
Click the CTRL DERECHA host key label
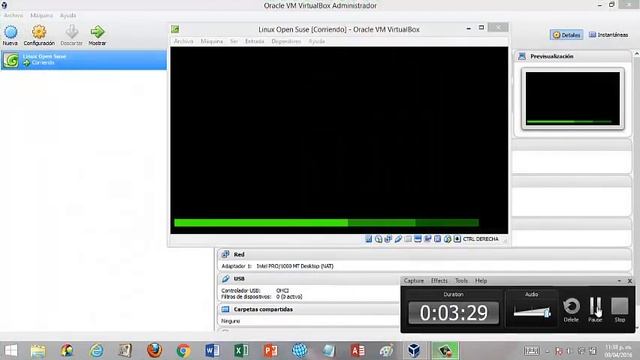[x=480, y=239]
